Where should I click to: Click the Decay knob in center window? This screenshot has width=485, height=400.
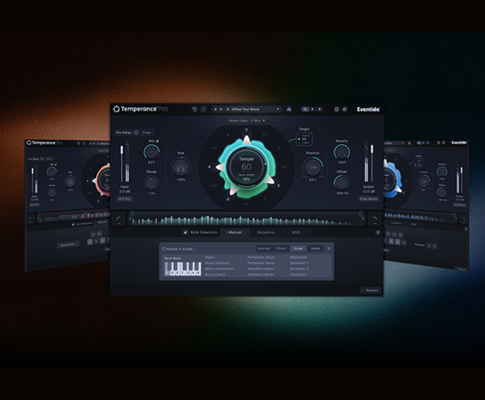151,183
